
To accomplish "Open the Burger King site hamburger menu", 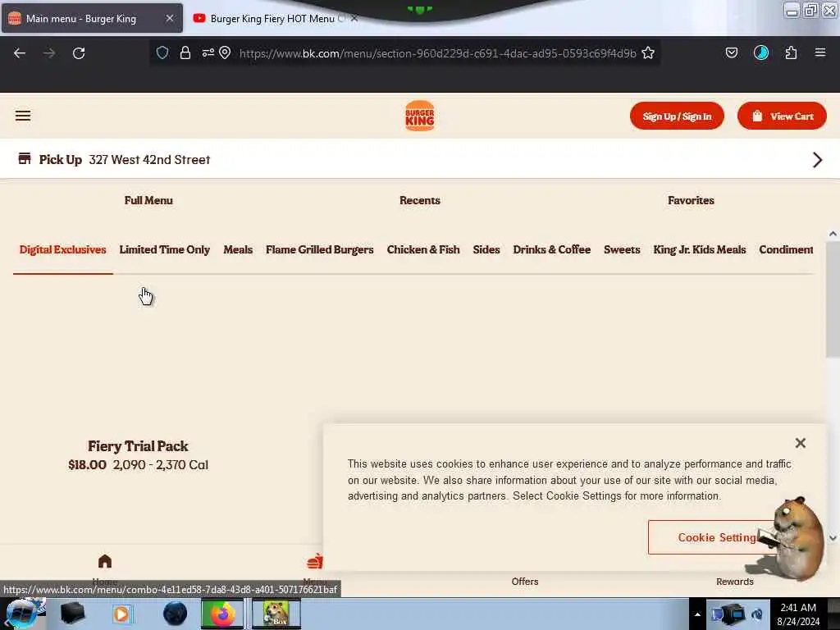I will pos(23,116).
